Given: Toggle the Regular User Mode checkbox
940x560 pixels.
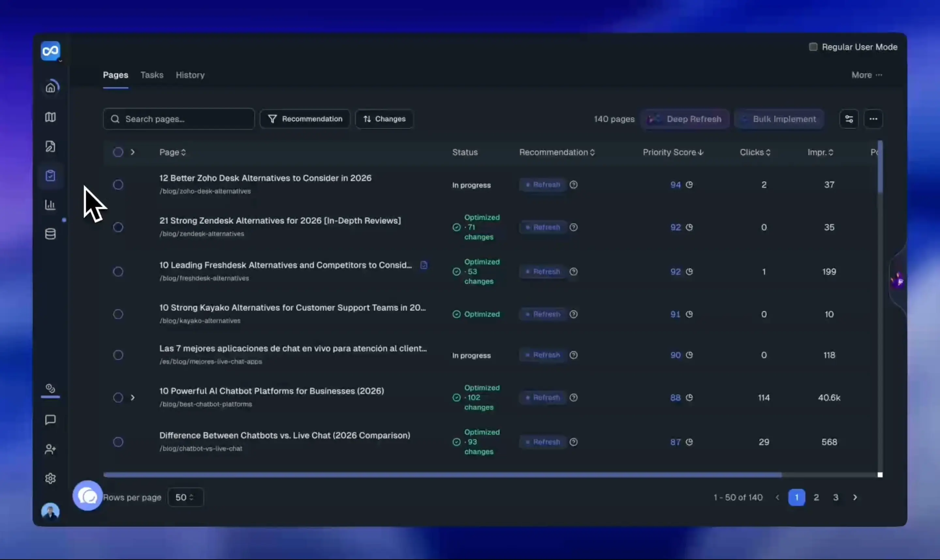Looking at the screenshot, I should [x=813, y=47].
